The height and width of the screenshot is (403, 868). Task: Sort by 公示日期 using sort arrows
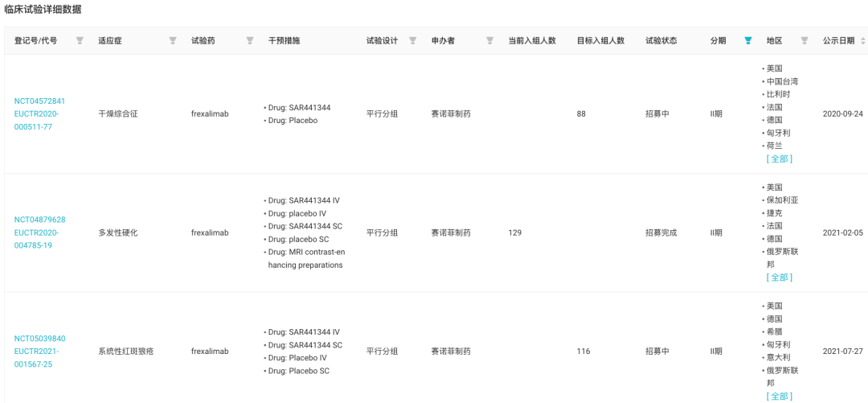pos(862,40)
